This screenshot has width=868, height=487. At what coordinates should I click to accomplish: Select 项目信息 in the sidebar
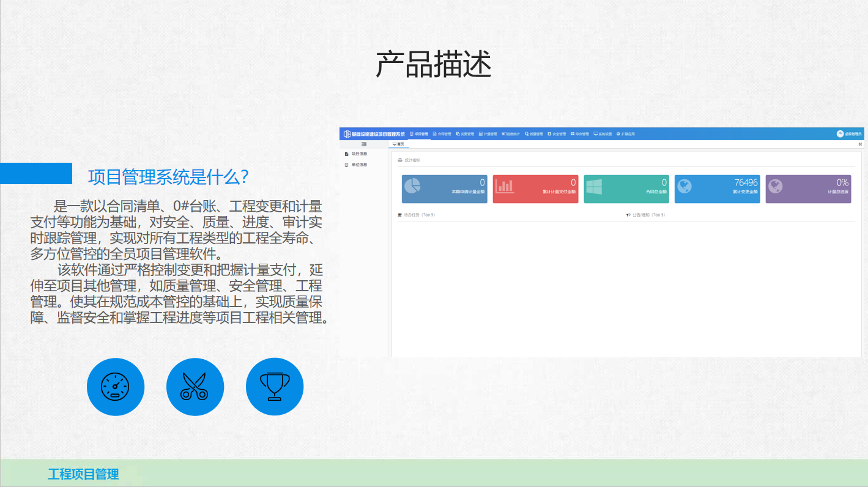pyautogui.click(x=358, y=154)
